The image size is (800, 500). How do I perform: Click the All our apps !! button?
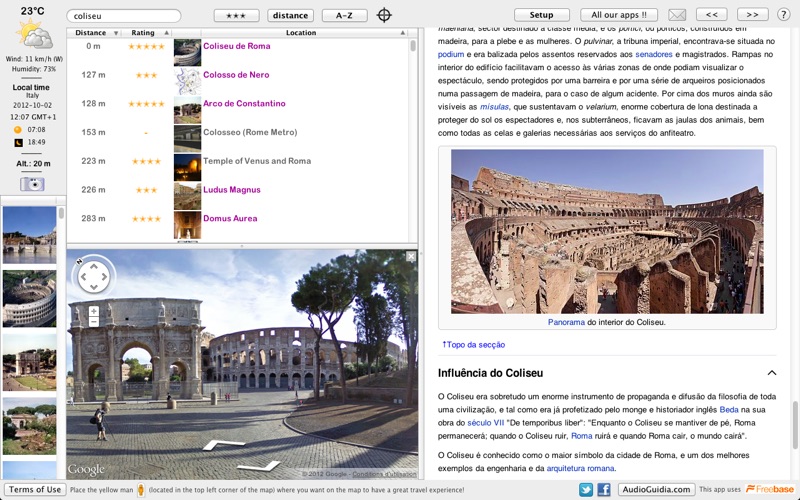pos(618,15)
